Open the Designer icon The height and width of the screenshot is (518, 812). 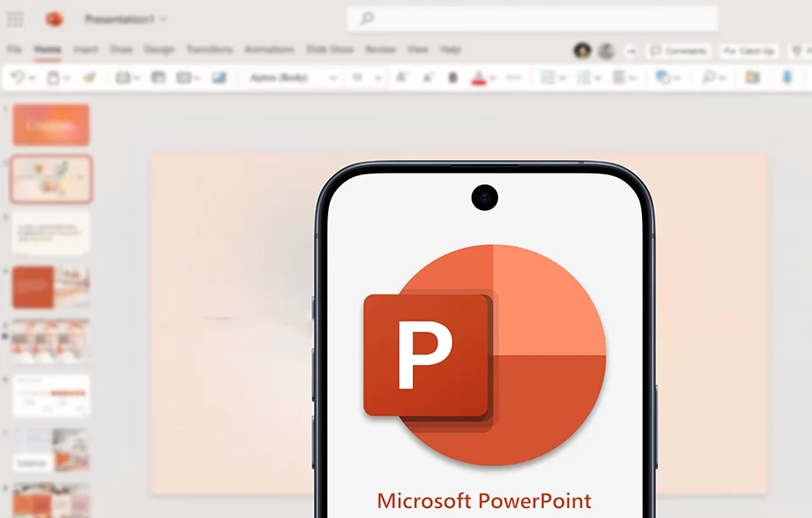coord(753,78)
